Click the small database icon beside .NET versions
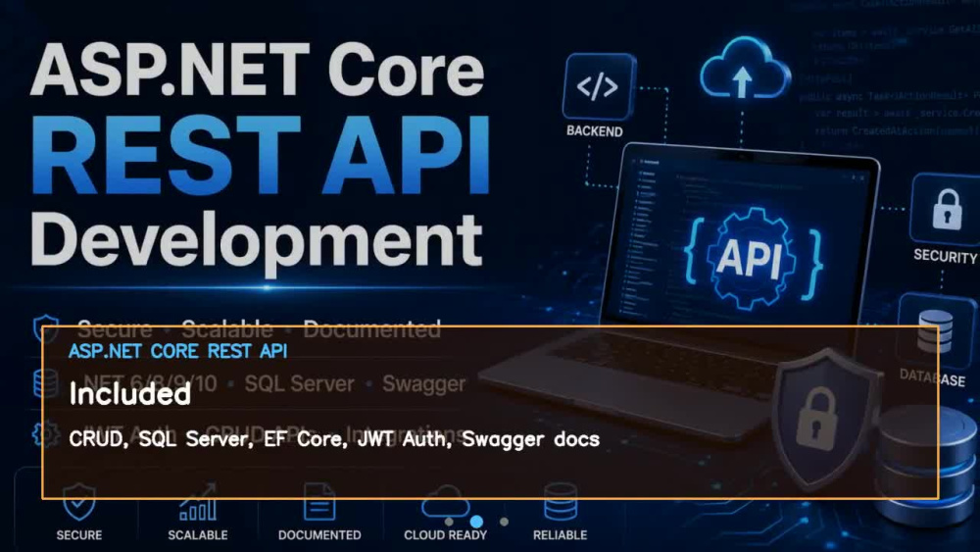Image resolution: width=980 pixels, height=552 pixels. (46, 383)
